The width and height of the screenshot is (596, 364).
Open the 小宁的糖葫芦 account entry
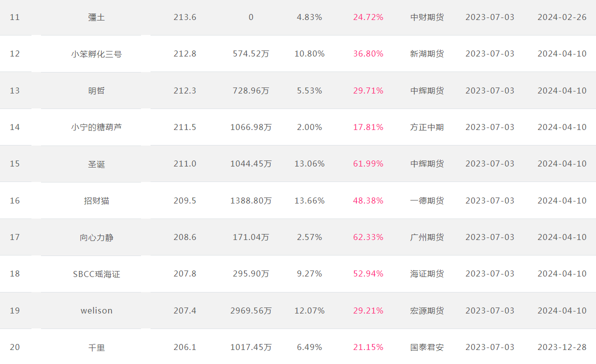pos(96,127)
